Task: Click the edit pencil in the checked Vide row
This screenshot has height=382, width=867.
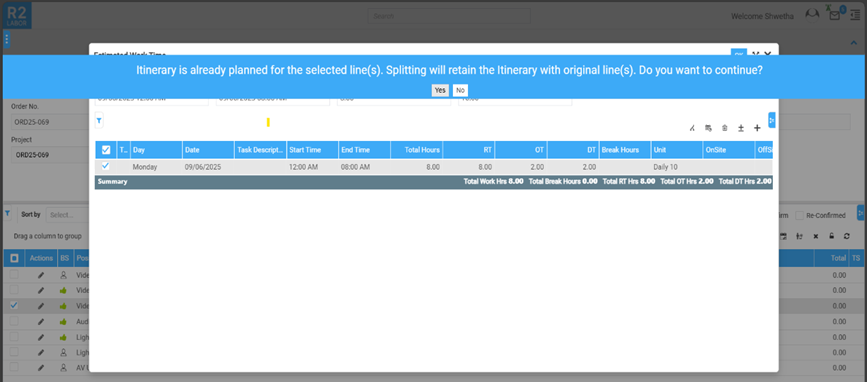Action: click(41, 306)
